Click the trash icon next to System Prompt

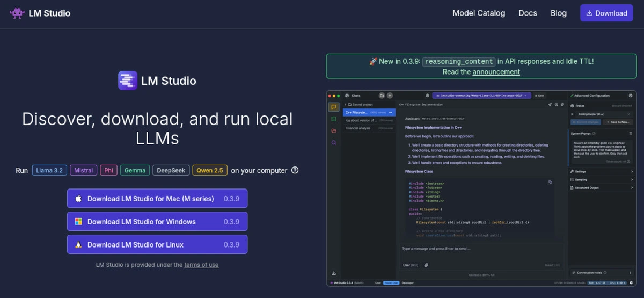point(631,133)
